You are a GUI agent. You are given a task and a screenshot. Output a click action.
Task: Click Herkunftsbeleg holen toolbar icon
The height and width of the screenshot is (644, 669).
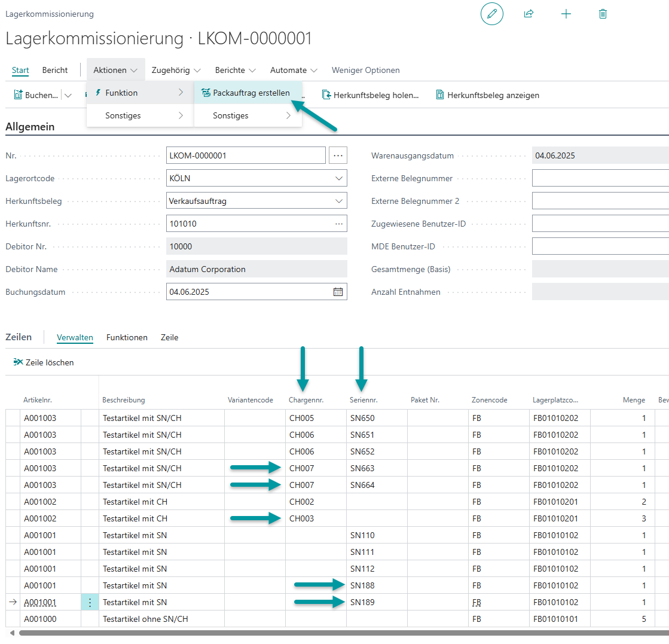pos(326,95)
